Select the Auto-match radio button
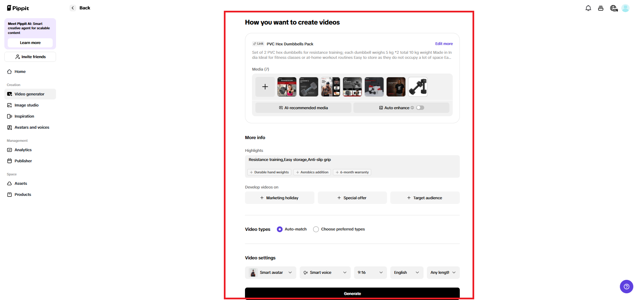 point(280,229)
